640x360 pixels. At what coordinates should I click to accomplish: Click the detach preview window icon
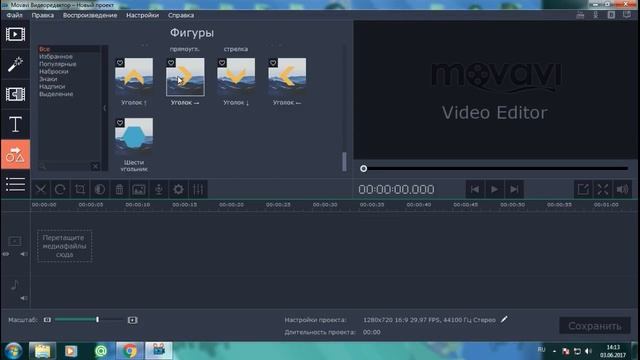coord(583,189)
